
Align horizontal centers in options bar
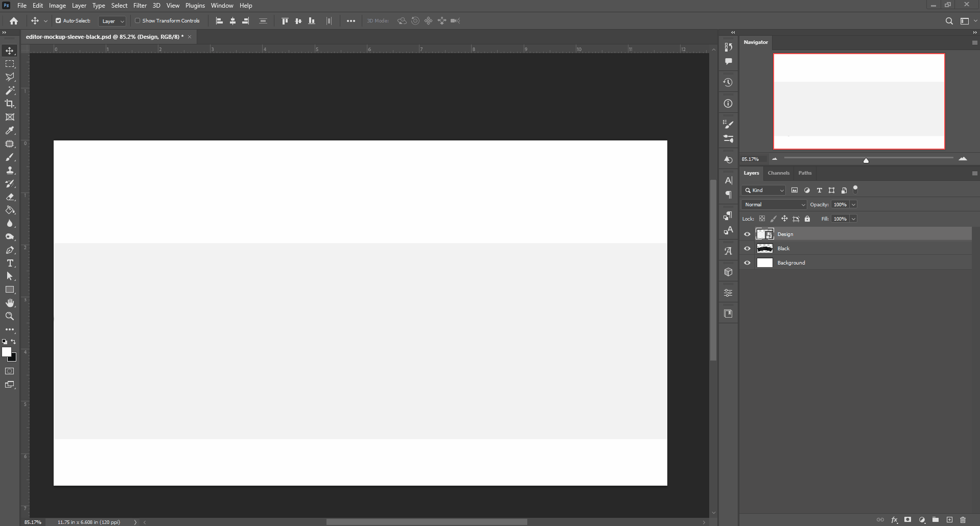click(x=232, y=21)
